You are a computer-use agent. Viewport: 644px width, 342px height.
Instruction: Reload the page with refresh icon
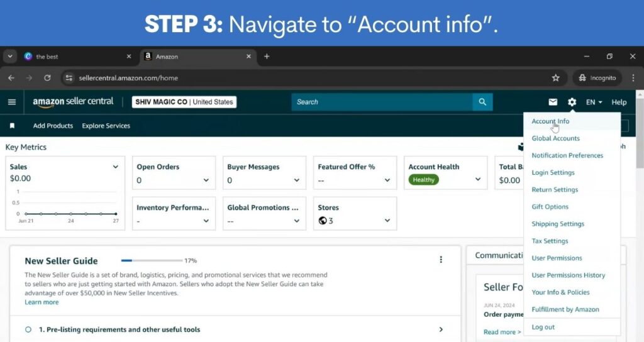pyautogui.click(x=47, y=77)
